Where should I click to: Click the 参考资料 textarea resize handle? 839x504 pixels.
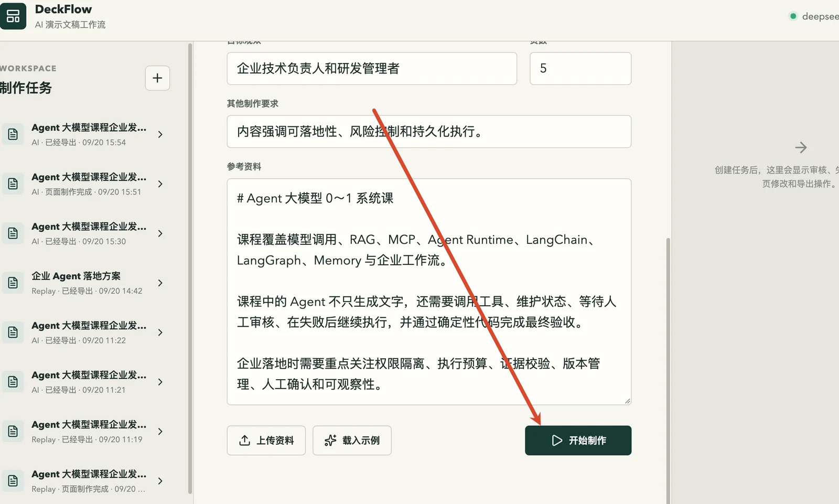click(x=627, y=401)
